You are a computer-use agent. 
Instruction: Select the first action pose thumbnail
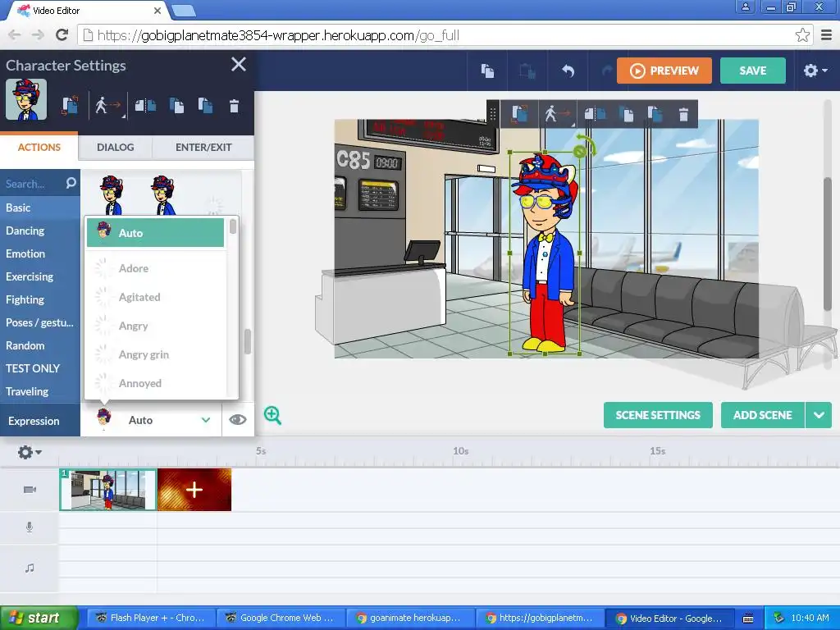tap(112, 195)
